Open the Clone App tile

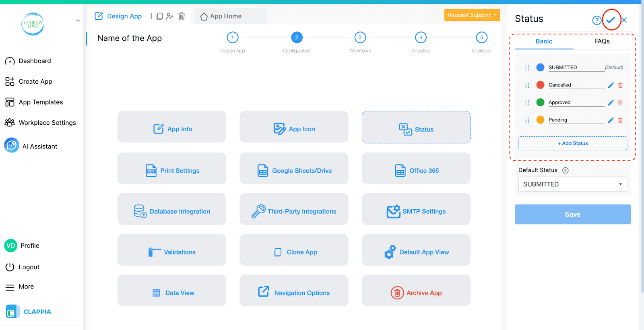coord(294,250)
